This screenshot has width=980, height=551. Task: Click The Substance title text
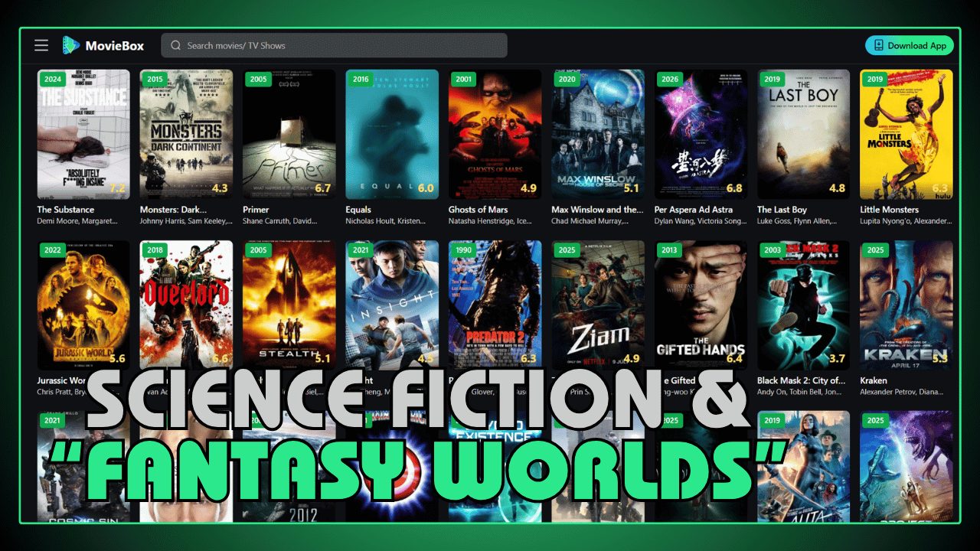66,210
